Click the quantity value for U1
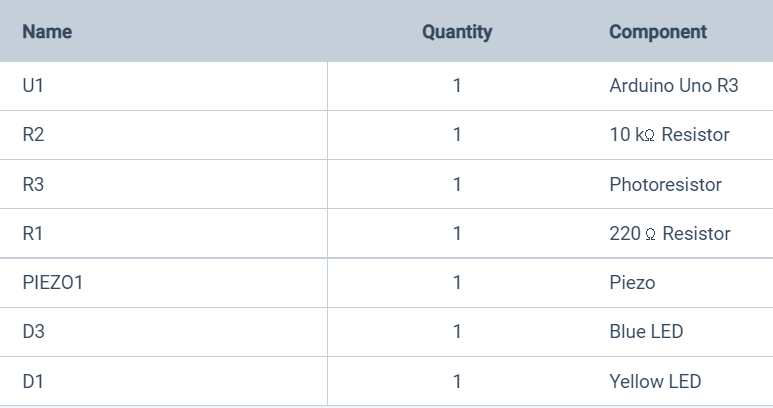Image resolution: width=773 pixels, height=408 pixels. [457, 86]
